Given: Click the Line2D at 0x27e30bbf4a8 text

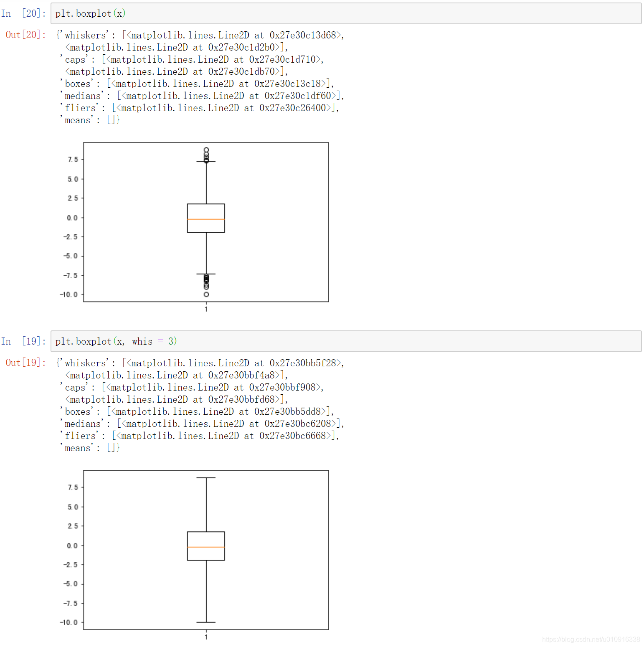Looking at the screenshot, I should coord(176,375).
